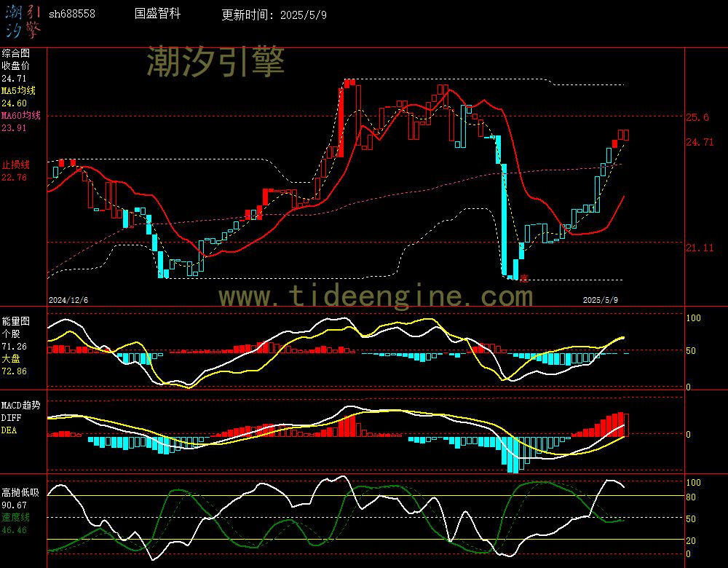The image size is (728, 568).
Task: Select the MACD趋势 panel label
Action: (x=20, y=405)
